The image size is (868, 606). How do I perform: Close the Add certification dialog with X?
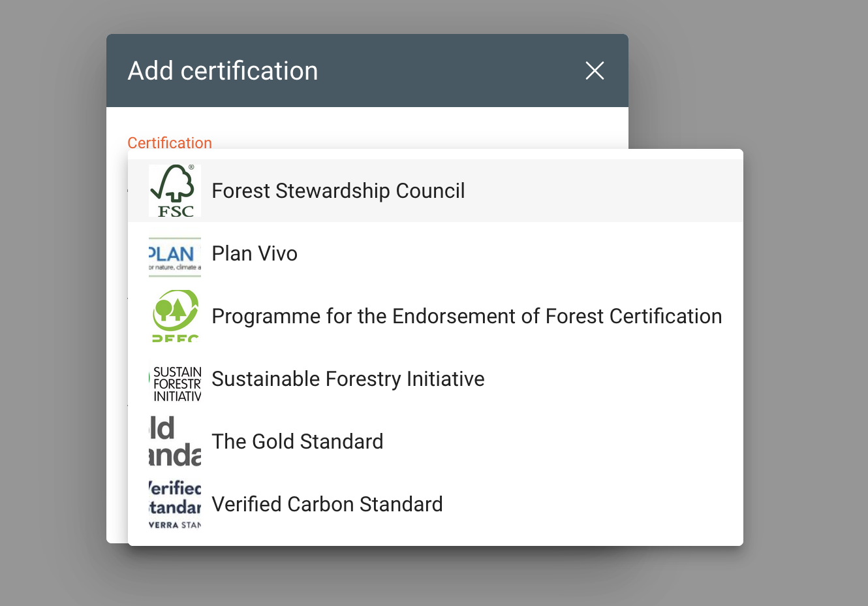[595, 71]
